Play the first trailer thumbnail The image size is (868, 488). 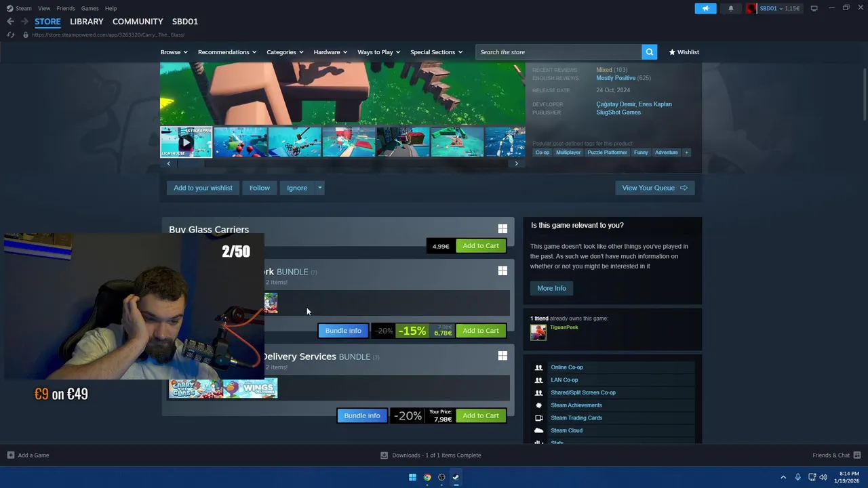click(x=186, y=142)
